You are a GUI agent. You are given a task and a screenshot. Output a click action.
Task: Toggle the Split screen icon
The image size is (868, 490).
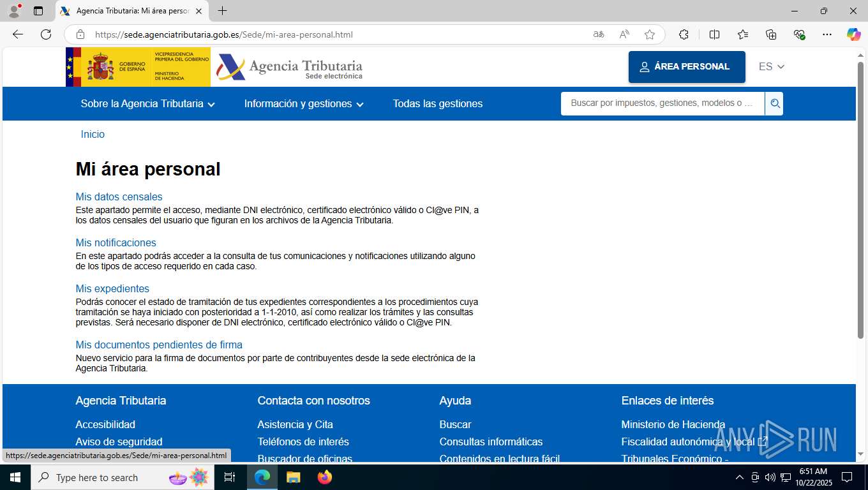714,34
